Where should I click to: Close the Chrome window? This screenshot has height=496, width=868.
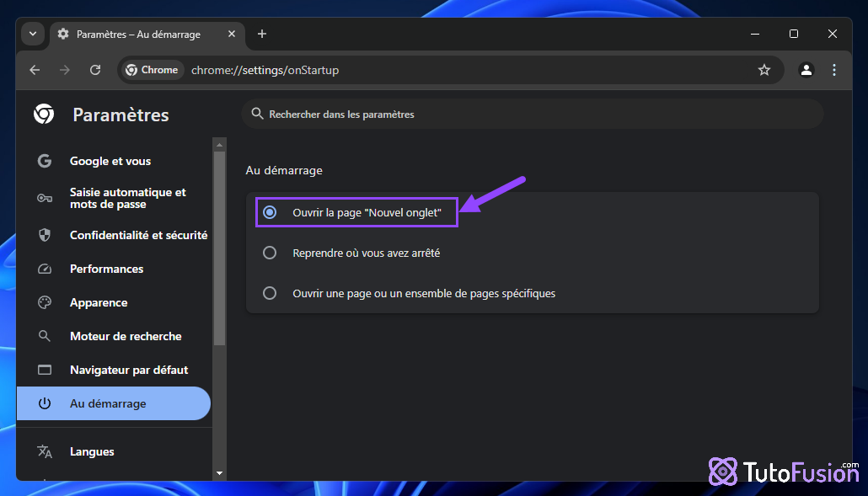(832, 35)
